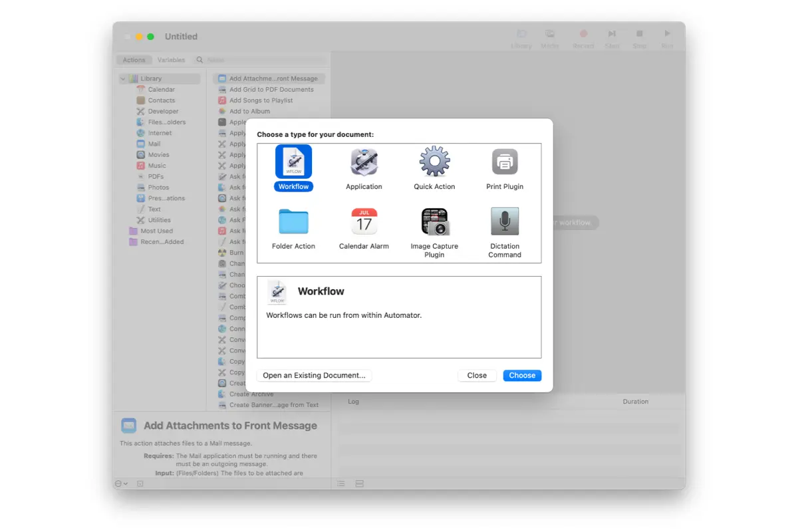
Task: Switch to the Actions tab
Action: [134, 60]
